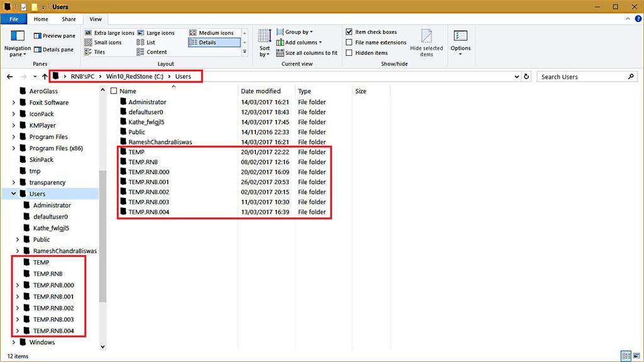644x362 pixels.
Task: Switch to details view via status bar icon
Action: pyautogui.click(x=626, y=356)
